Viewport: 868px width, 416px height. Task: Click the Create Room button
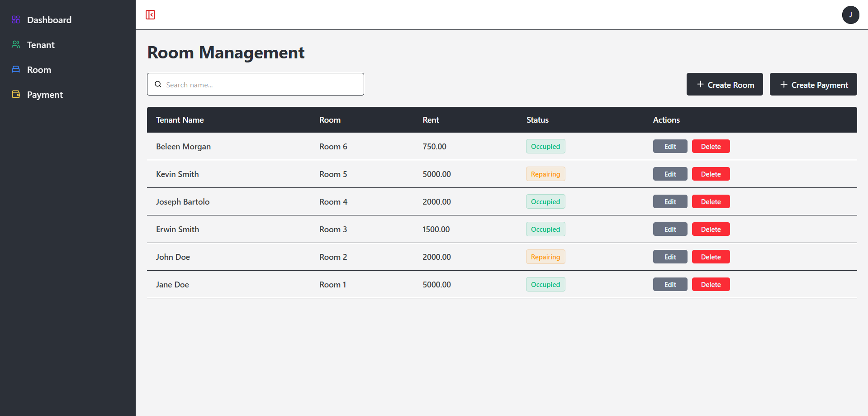[725, 84]
